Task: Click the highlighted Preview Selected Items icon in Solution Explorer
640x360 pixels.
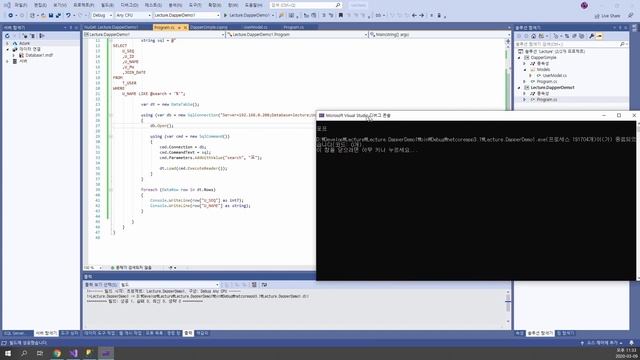Action: pos(599,36)
